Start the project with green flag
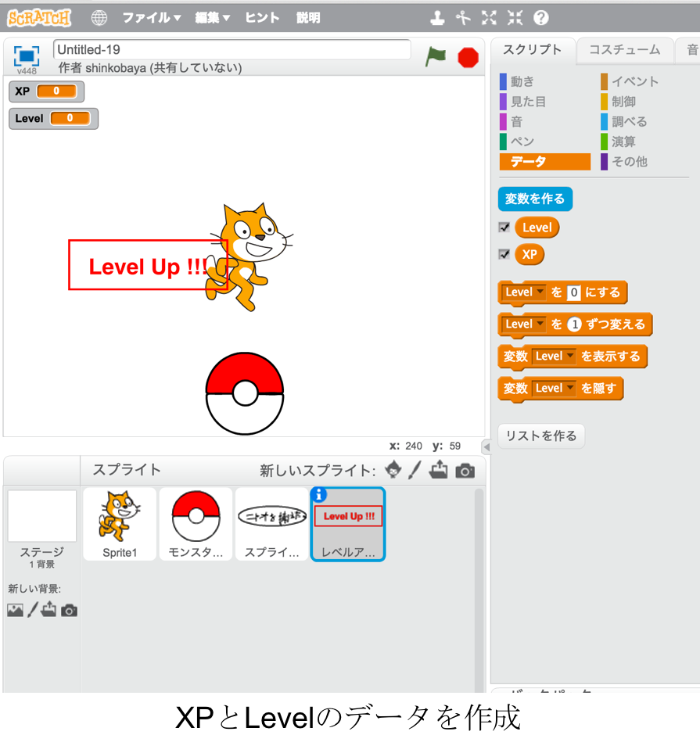This screenshot has height=753, width=700. point(436,57)
